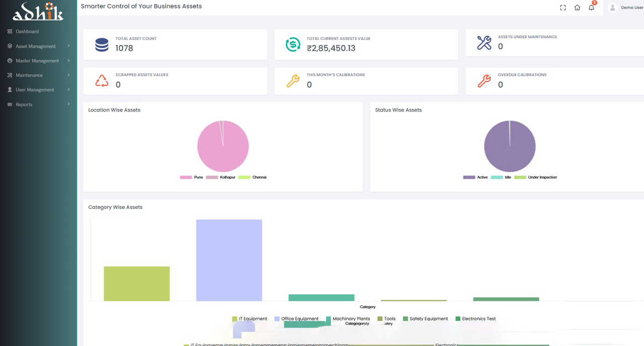
Task: Toggle Pune legend in Location chart
Action: click(x=192, y=177)
